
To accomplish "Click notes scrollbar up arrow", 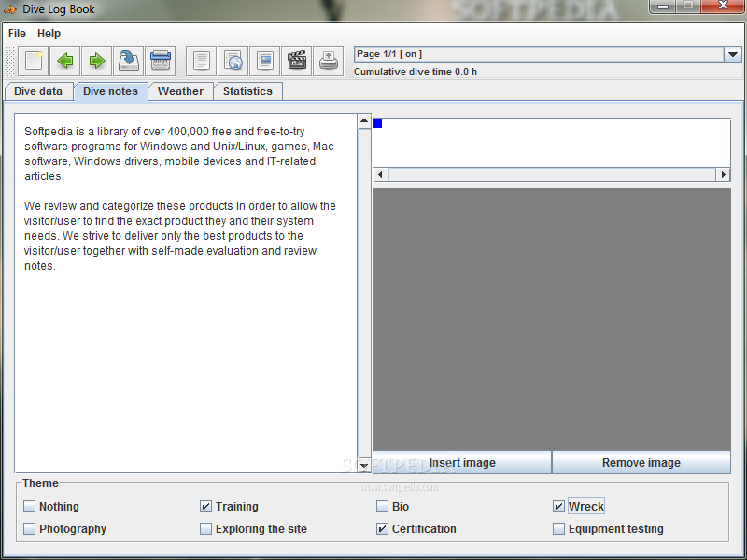I will [x=364, y=121].
